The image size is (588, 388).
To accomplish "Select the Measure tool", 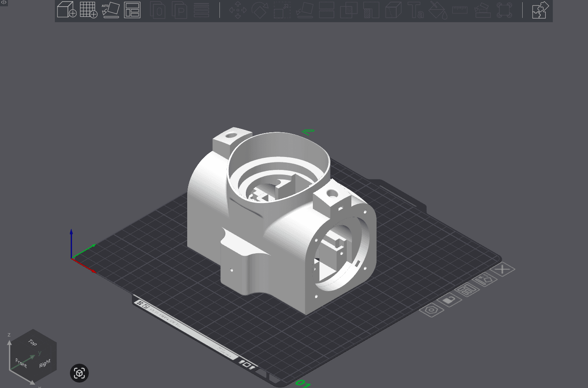I will pos(459,10).
